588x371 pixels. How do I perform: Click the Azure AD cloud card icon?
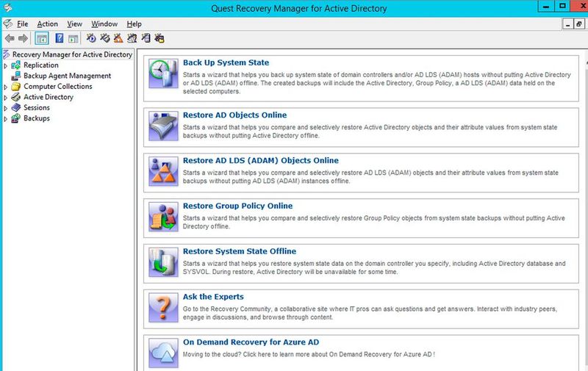(x=163, y=353)
